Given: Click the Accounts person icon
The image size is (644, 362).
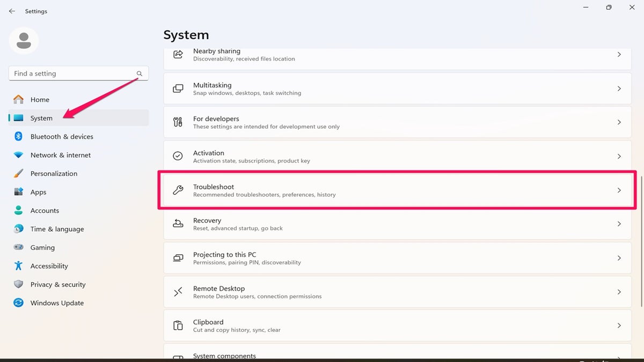Looking at the screenshot, I should click(19, 210).
